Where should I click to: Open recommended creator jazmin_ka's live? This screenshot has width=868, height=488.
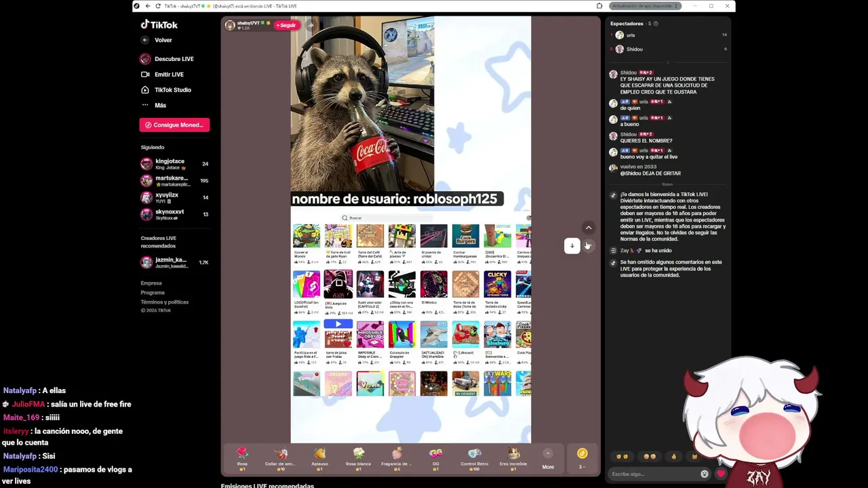[x=174, y=262]
